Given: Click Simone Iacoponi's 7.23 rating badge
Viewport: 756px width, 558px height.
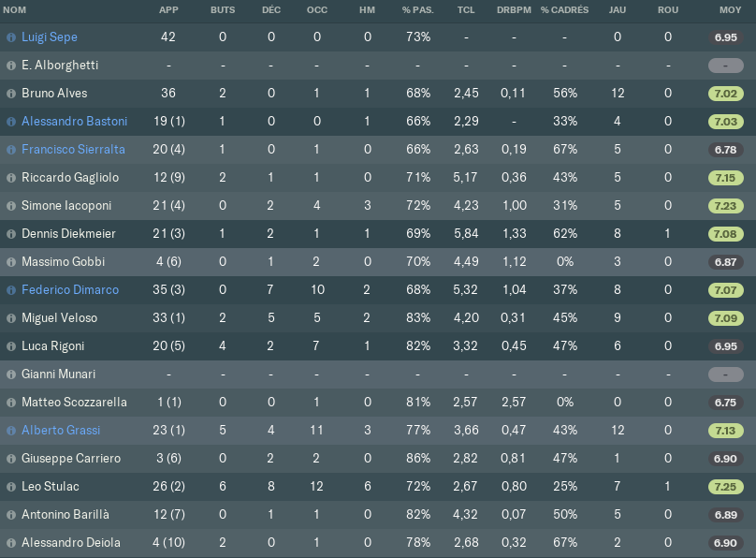Looking at the screenshot, I should [726, 206].
